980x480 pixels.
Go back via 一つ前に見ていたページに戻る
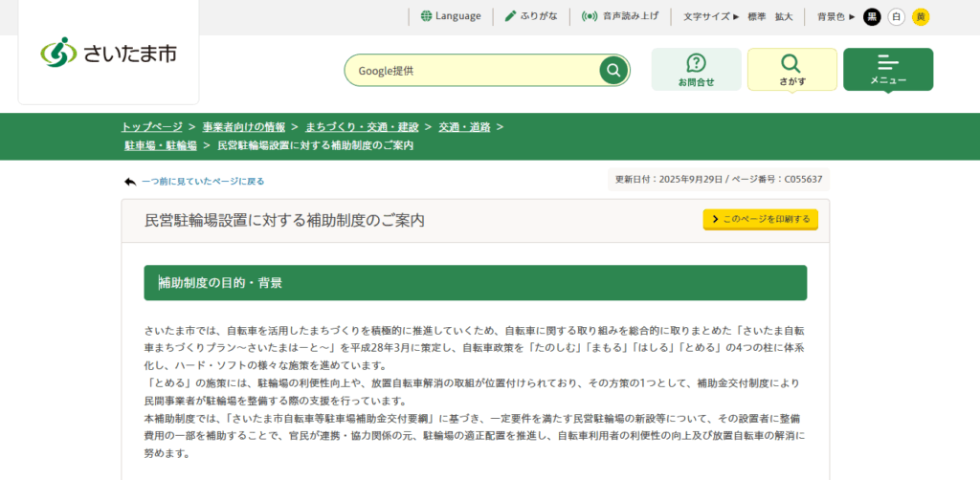[x=202, y=181]
